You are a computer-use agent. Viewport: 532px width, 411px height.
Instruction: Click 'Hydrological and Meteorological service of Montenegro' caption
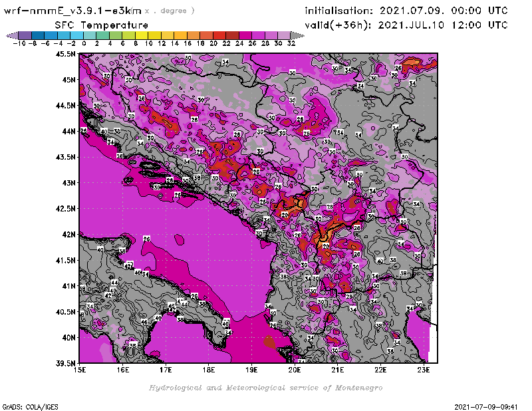(x=265, y=388)
